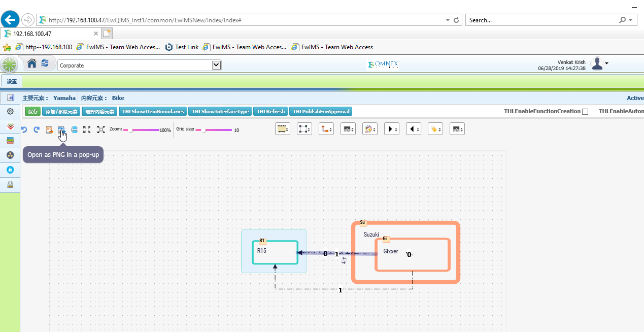Screen dimensions: 644x332
Task: Open the left-pointing arrowhead dropdown
Action: point(414,129)
